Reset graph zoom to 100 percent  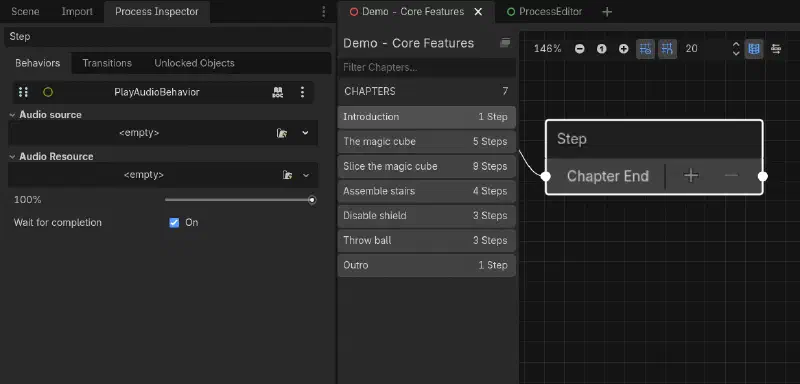click(602, 49)
